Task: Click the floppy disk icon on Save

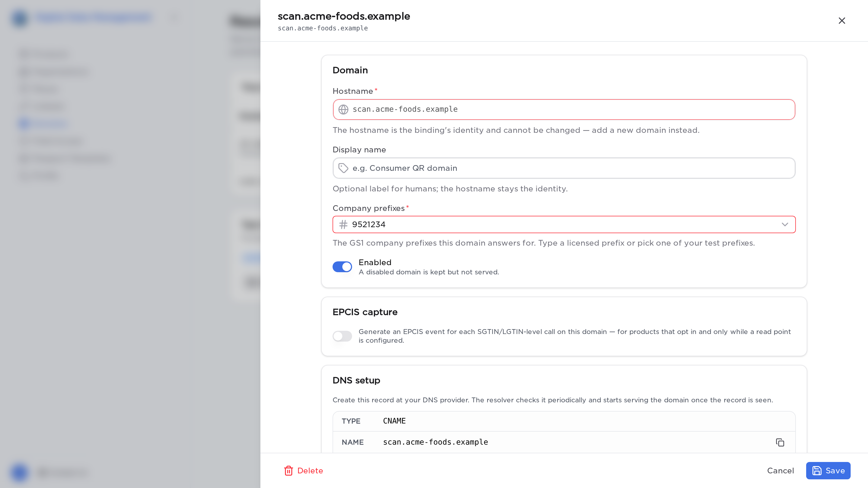Action: pyautogui.click(x=817, y=470)
